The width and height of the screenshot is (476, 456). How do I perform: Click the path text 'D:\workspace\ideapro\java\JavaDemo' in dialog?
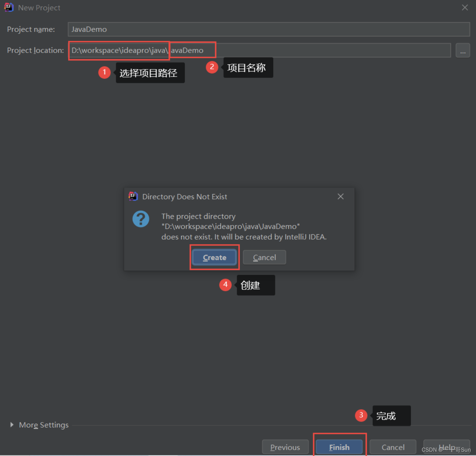click(x=230, y=226)
